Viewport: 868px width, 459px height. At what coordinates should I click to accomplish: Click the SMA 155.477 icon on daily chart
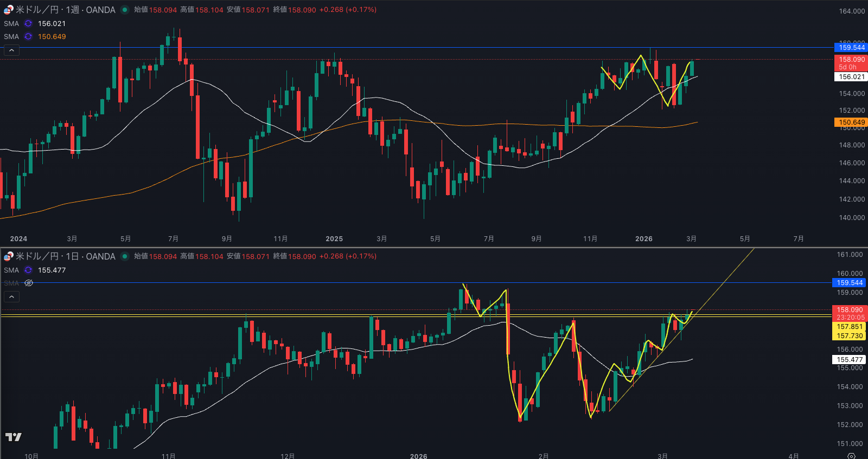28,270
